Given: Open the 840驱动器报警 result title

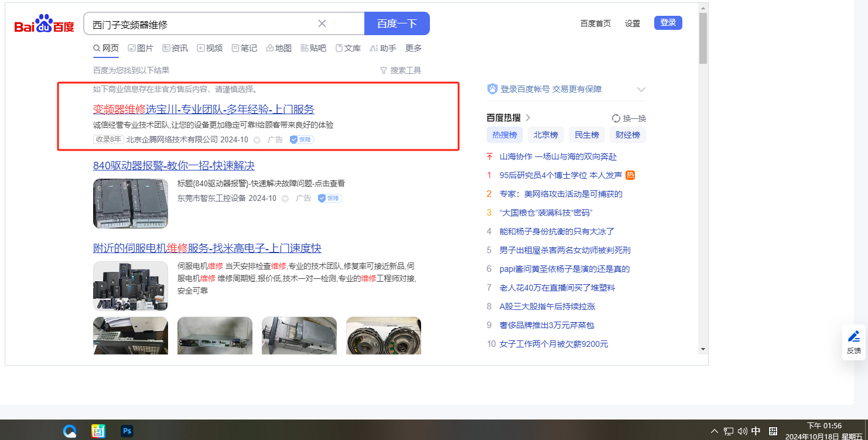Looking at the screenshot, I should pyautogui.click(x=174, y=165).
